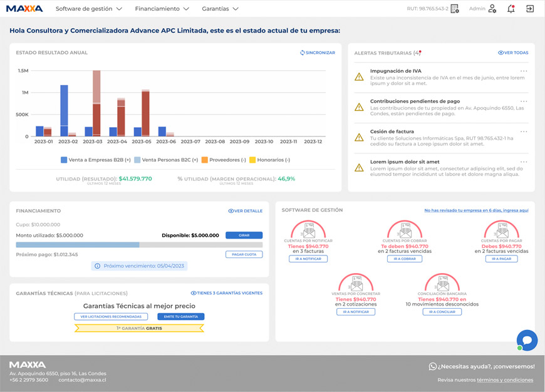Click the Cuentas por cobrar gauge icon
The height and width of the screenshot is (392, 545).
click(405, 229)
